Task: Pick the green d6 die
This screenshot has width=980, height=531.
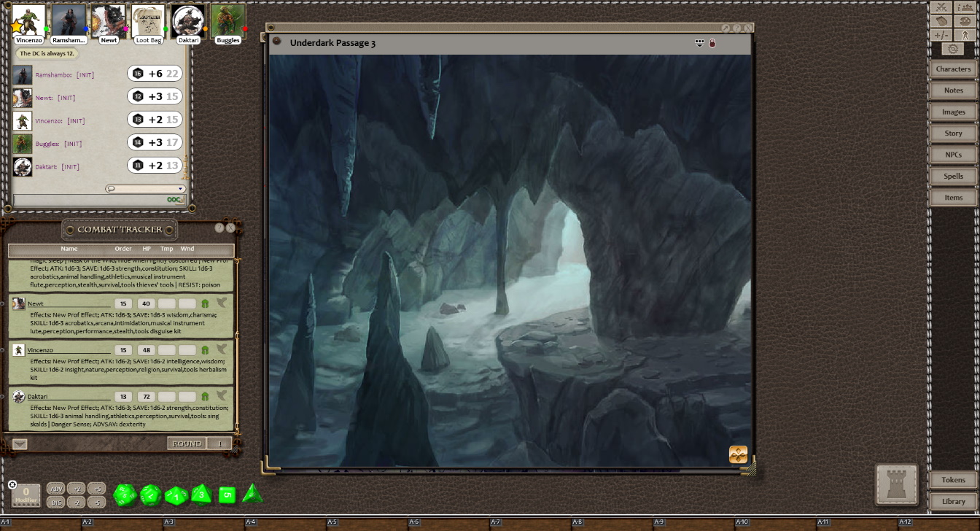Action: (x=227, y=495)
